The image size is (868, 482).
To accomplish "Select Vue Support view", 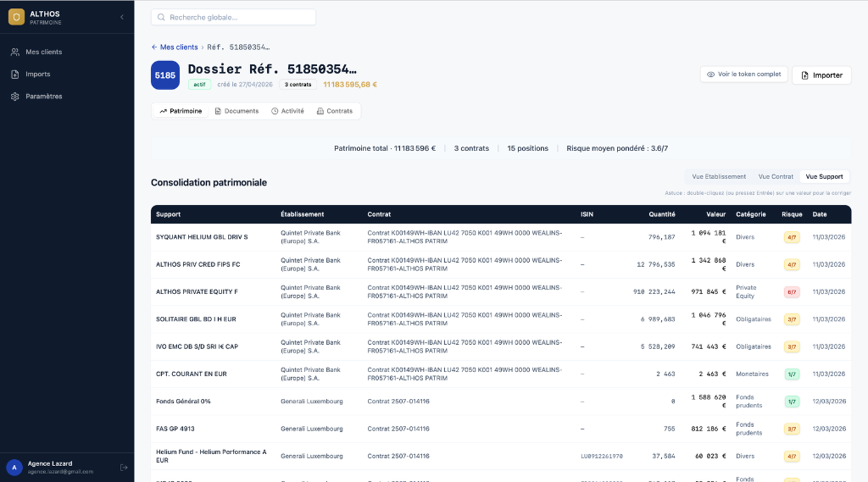I will tap(824, 176).
